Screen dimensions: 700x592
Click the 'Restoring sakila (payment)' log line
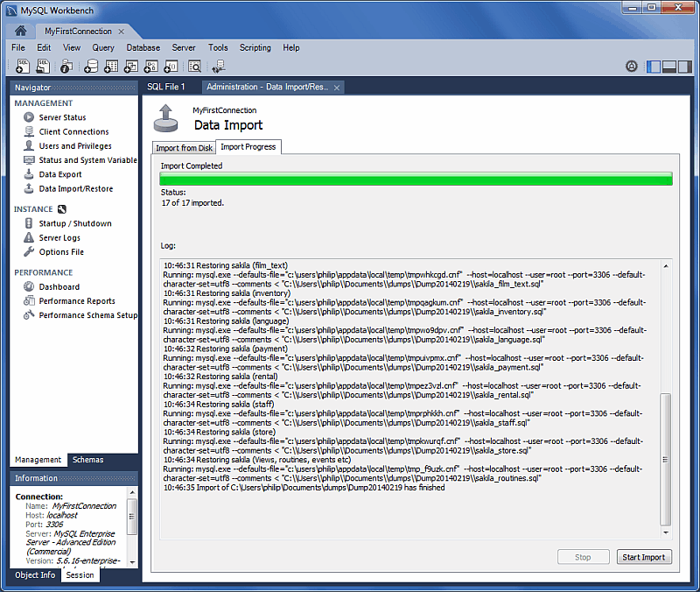(226, 349)
